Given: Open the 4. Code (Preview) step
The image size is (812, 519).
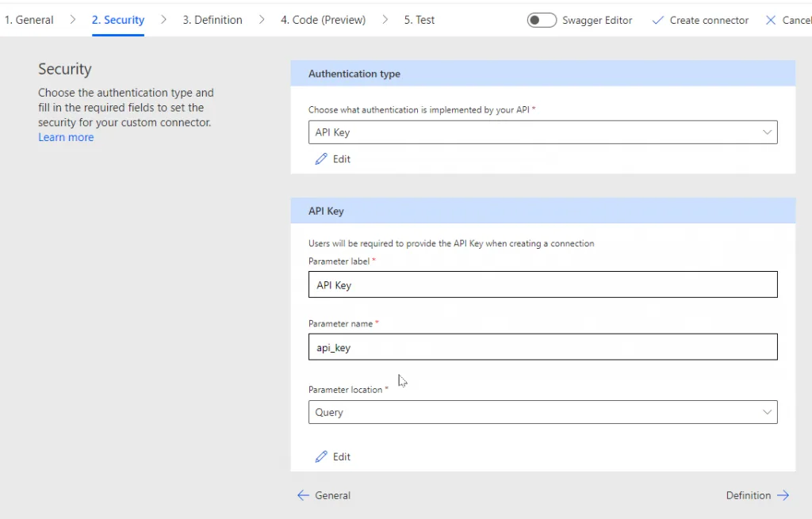Looking at the screenshot, I should click(x=323, y=20).
